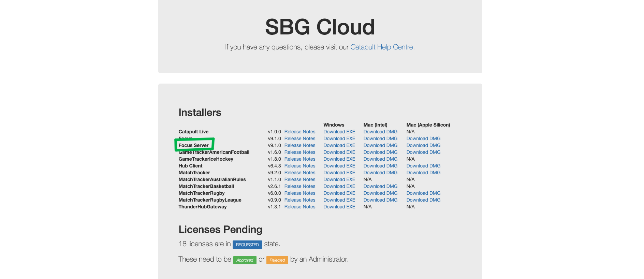Open Release Notes for Hub Client
The image size is (644, 279).
point(300,166)
